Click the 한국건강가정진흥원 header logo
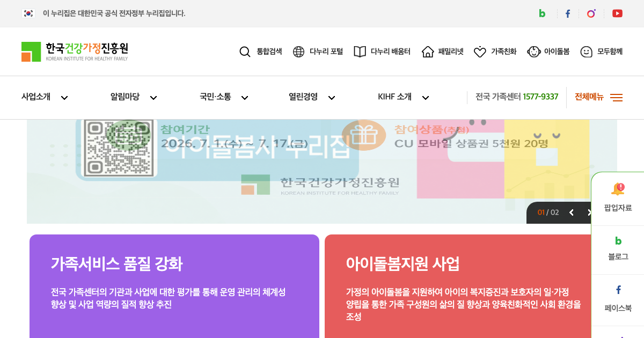 pyautogui.click(x=75, y=52)
